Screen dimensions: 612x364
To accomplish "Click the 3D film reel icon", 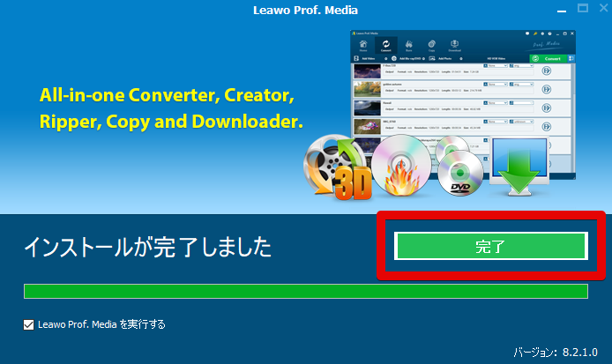I will coord(338,167).
